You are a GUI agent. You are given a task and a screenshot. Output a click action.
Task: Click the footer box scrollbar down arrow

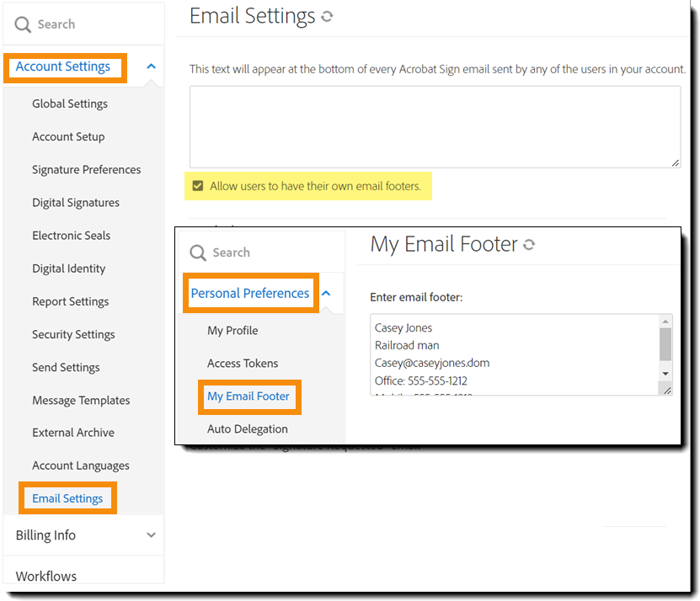665,374
